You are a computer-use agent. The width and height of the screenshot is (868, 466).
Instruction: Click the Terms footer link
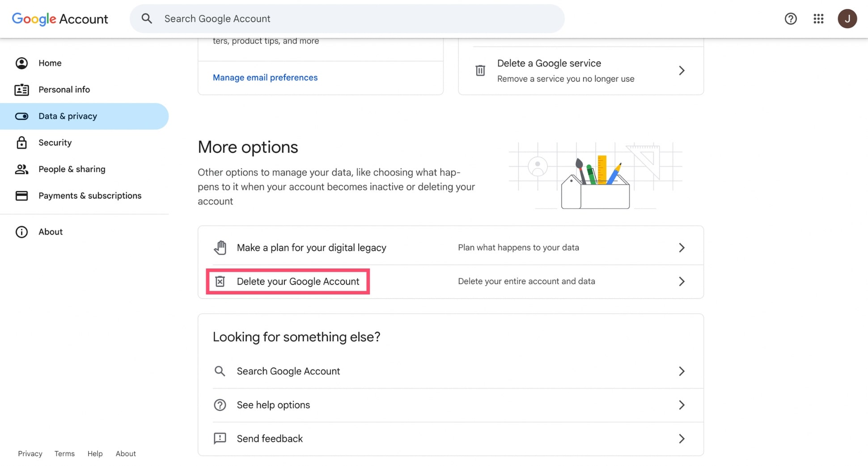coord(64,453)
